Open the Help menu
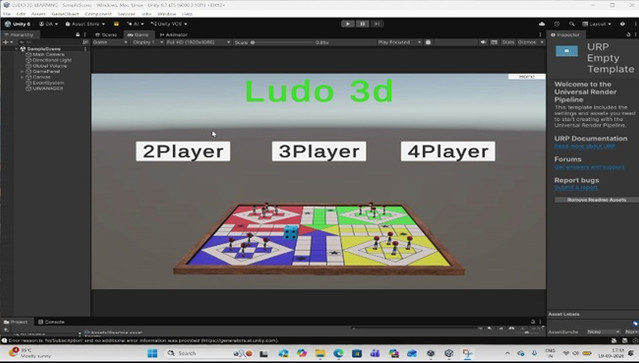The image size is (639, 363). 187,14
